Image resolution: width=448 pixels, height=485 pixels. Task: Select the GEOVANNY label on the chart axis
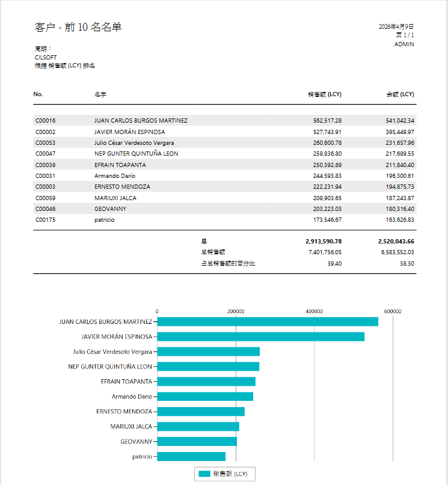[136, 442]
